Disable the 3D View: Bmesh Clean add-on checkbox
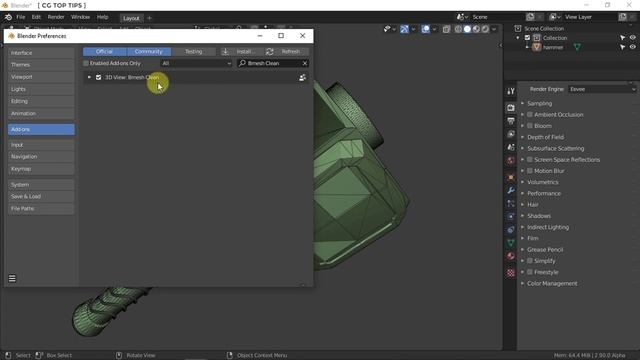The width and height of the screenshot is (640, 360). point(98,77)
